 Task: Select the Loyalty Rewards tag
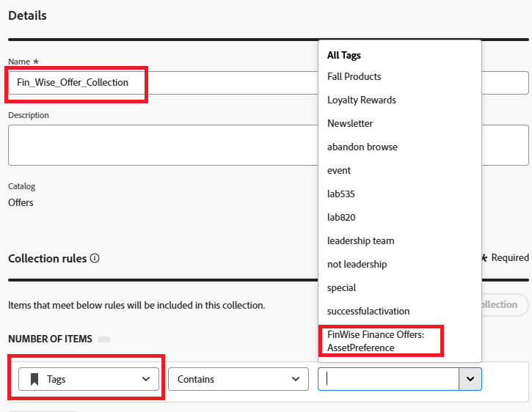point(362,100)
